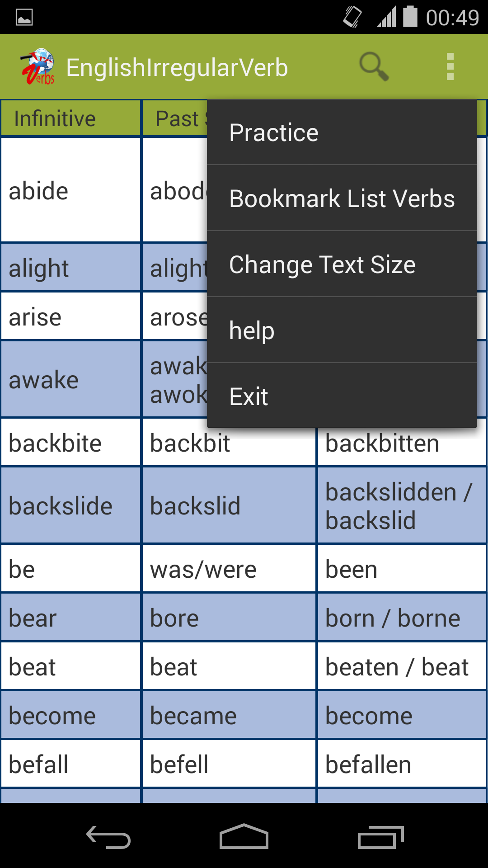Click the EnglishIrregularVerb app logo
Viewport: 488px width, 868px height.
(x=38, y=66)
